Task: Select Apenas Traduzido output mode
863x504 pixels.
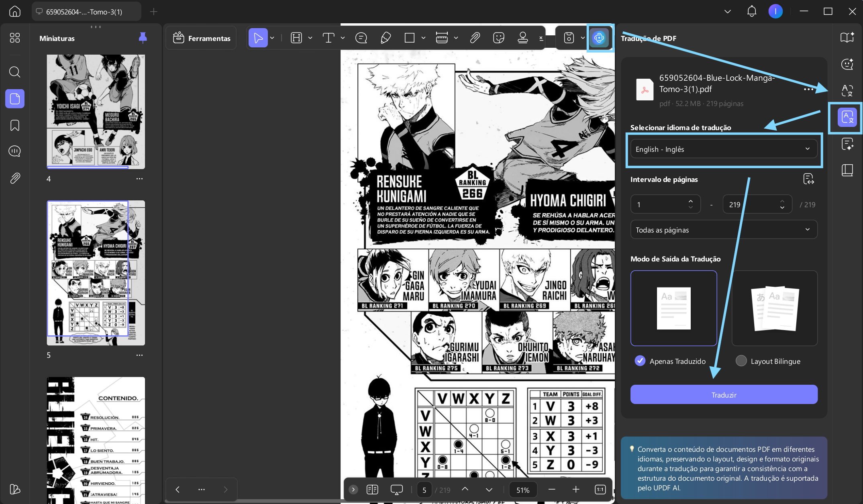Action: (x=640, y=361)
